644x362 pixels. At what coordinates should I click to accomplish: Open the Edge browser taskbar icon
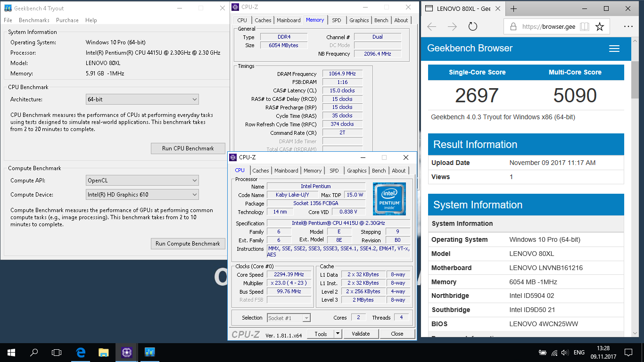click(x=81, y=352)
